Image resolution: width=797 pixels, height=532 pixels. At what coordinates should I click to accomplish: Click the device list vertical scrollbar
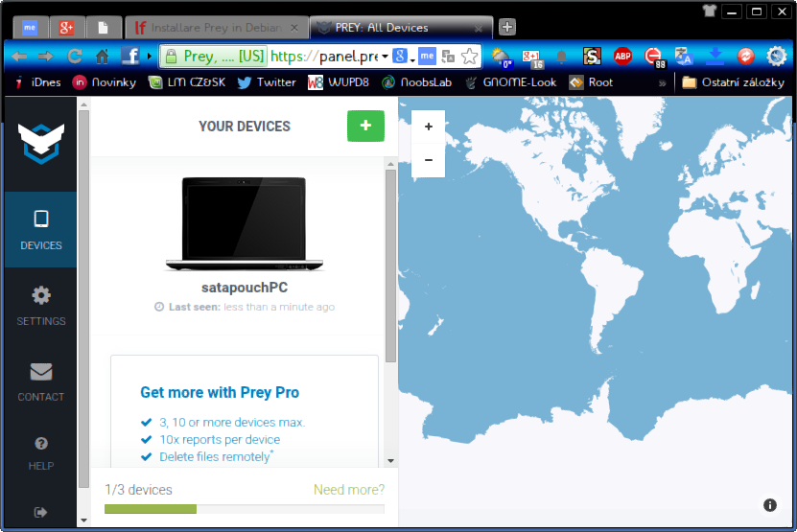[x=390, y=266]
